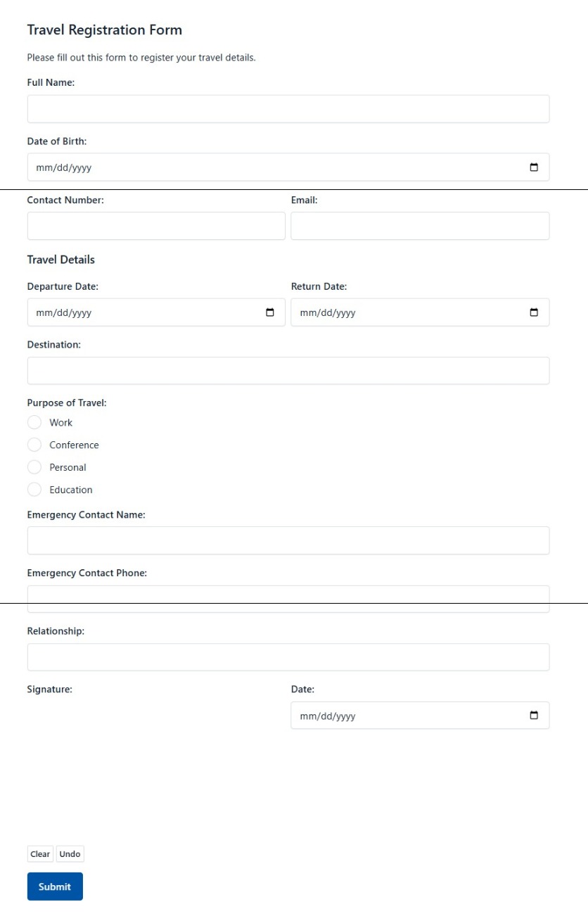Click the Relationship text field
The image size is (588, 921).
click(x=288, y=656)
